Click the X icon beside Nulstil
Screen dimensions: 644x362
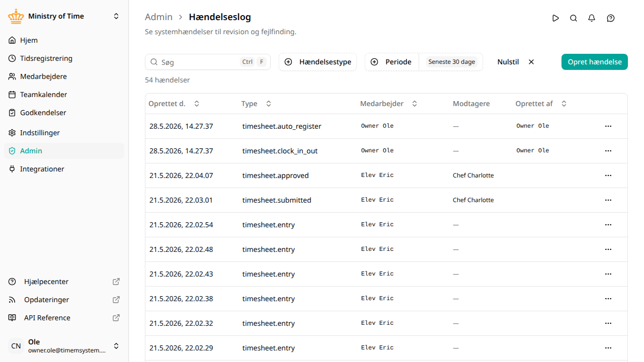point(531,62)
